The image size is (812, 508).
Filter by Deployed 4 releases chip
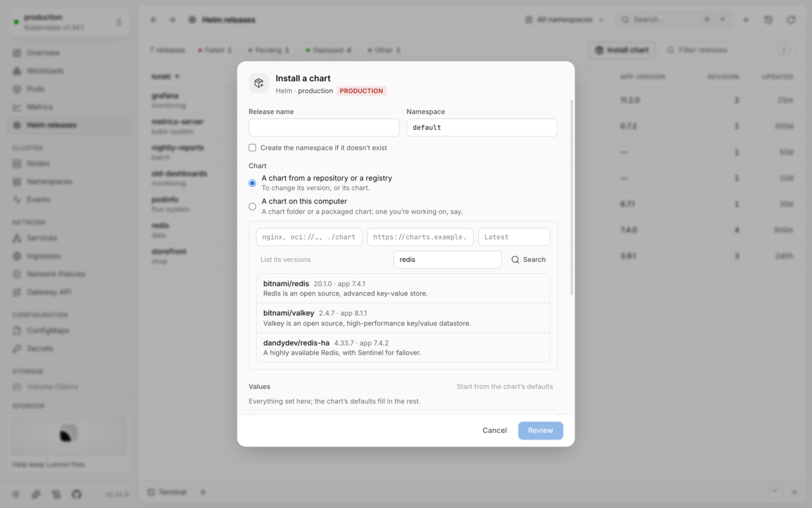pos(328,50)
